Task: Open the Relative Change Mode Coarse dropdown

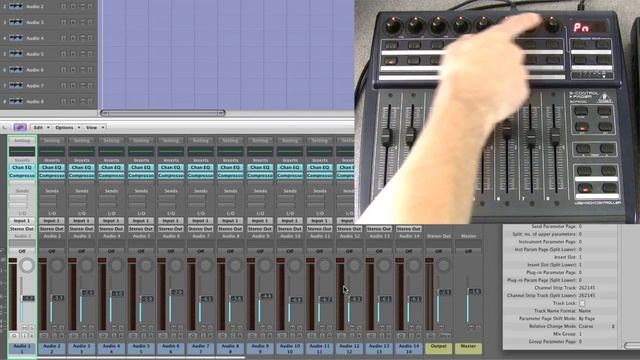Action: coord(597,326)
